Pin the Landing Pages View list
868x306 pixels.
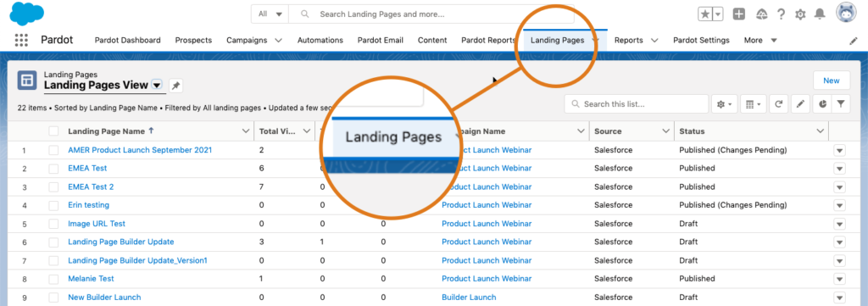point(176,86)
